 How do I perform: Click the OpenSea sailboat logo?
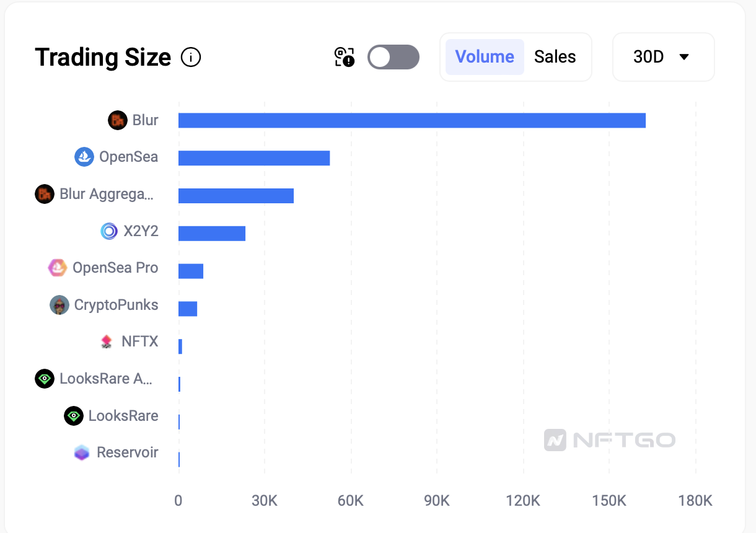(x=84, y=157)
